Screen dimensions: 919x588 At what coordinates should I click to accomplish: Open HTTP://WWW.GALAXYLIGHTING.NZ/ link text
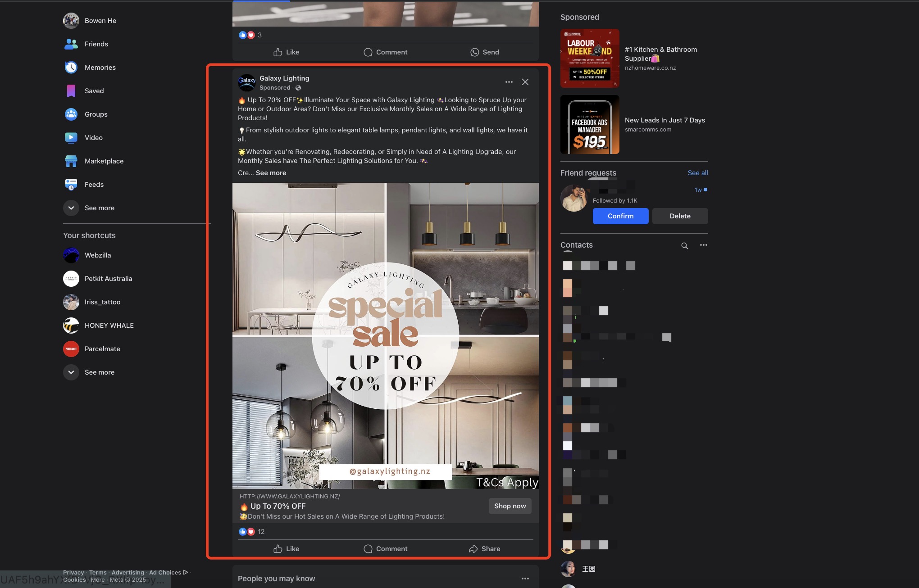tap(290, 497)
